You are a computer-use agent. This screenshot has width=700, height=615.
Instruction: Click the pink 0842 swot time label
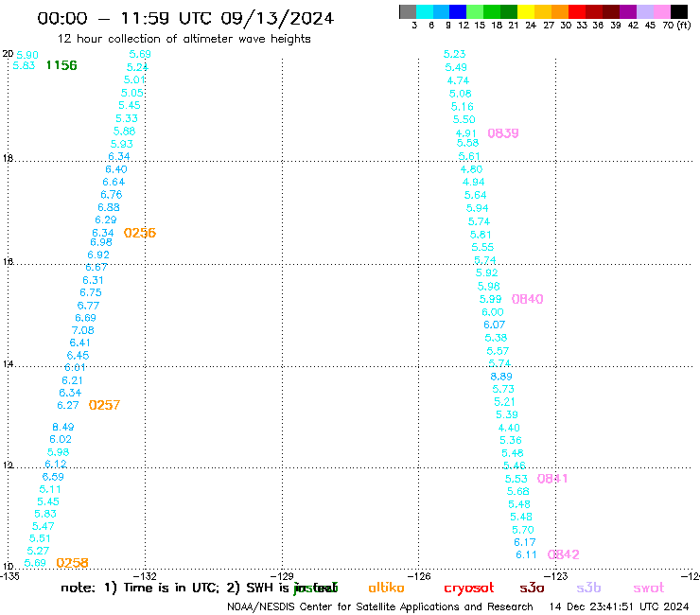coord(564,554)
